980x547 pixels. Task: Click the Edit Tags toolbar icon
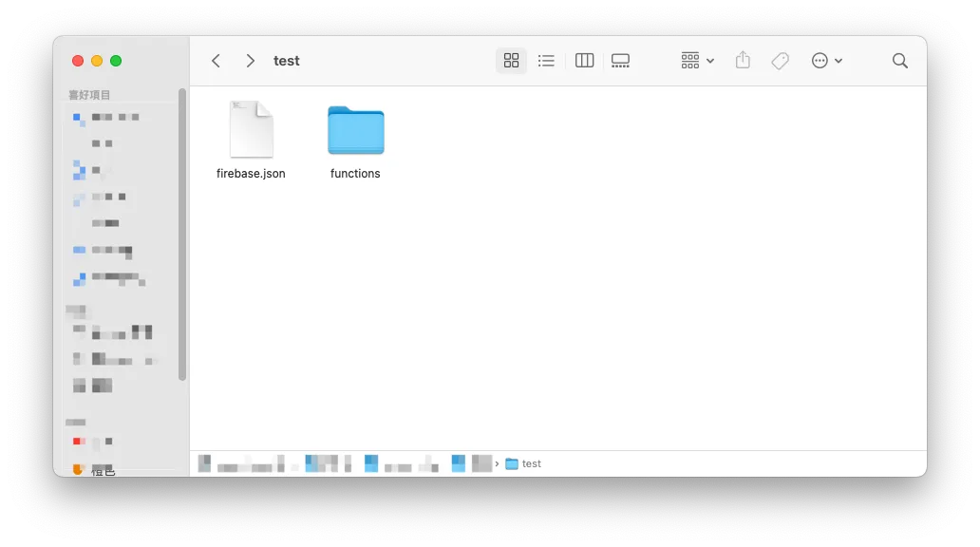pyautogui.click(x=780, y=61)
